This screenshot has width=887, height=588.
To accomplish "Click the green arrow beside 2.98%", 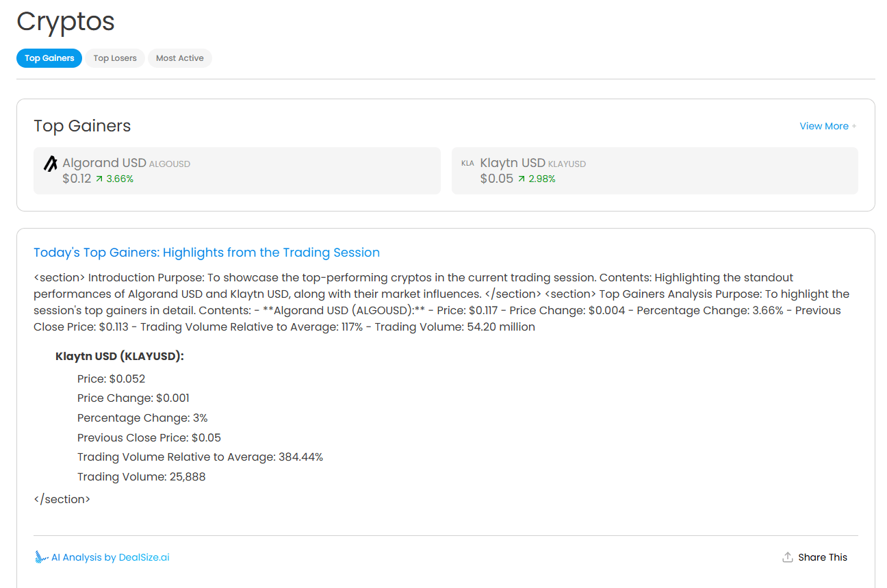I will pos(522,179).
